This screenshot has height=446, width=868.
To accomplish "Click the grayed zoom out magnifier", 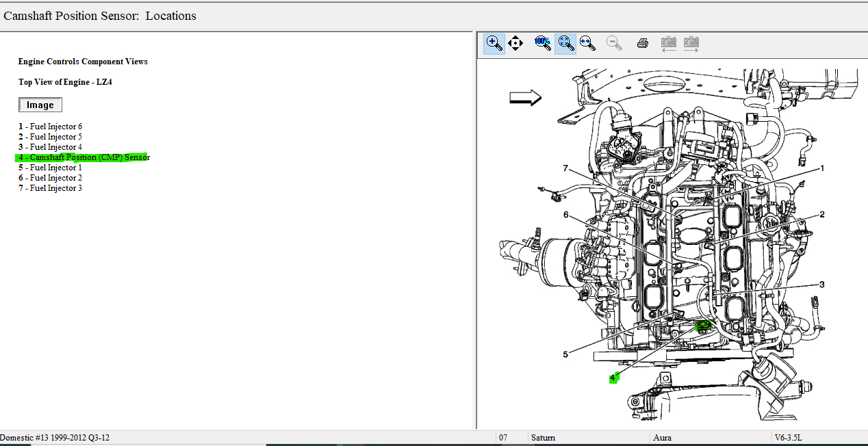I will [614, 44].
